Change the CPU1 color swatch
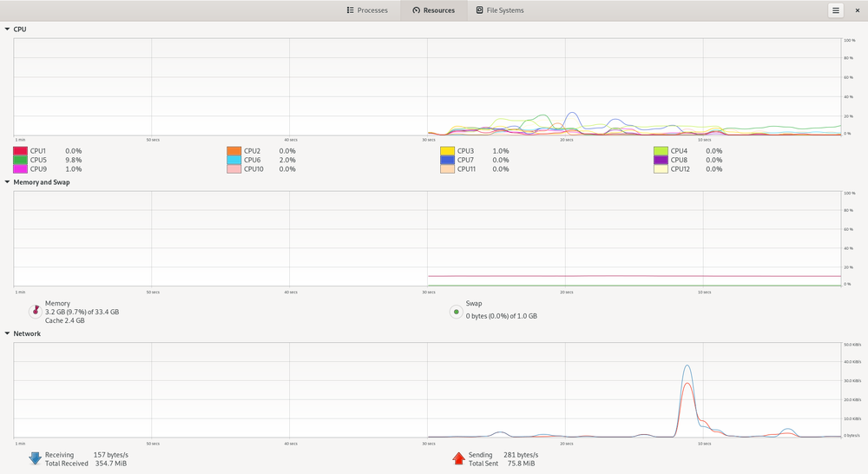 [x=20, y=151]
